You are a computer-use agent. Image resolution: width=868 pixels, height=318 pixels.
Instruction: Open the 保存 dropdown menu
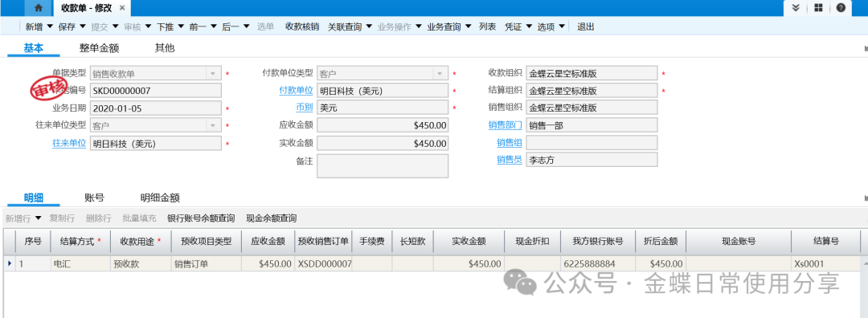pos(83,26)
